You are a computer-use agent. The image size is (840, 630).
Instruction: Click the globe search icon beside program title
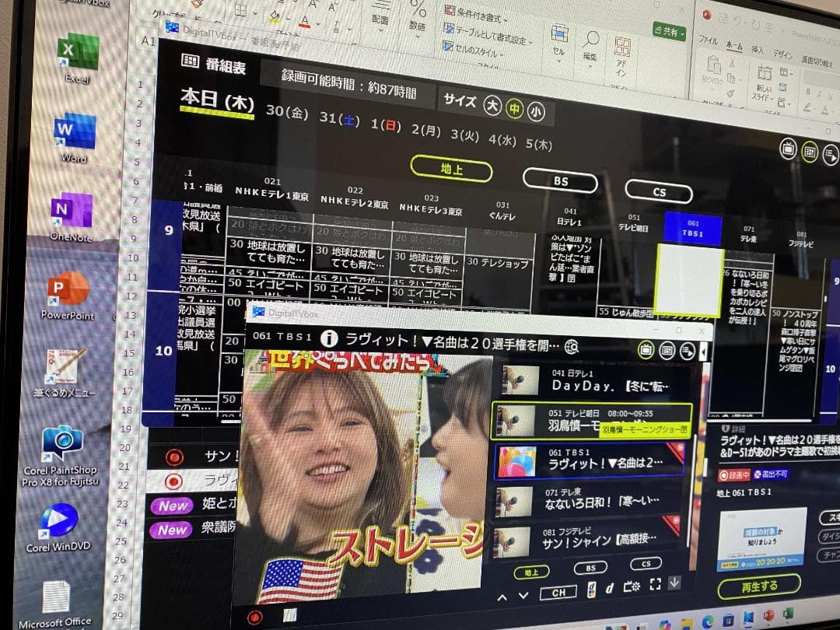[x=574, y=347]
